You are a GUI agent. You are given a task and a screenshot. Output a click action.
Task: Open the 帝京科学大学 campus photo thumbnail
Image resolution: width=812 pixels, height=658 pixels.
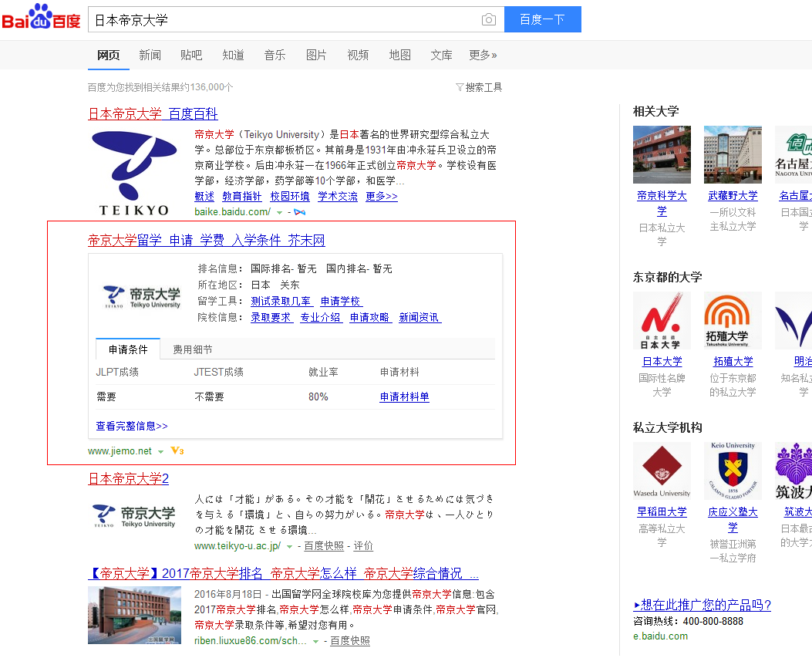[662, 154]
